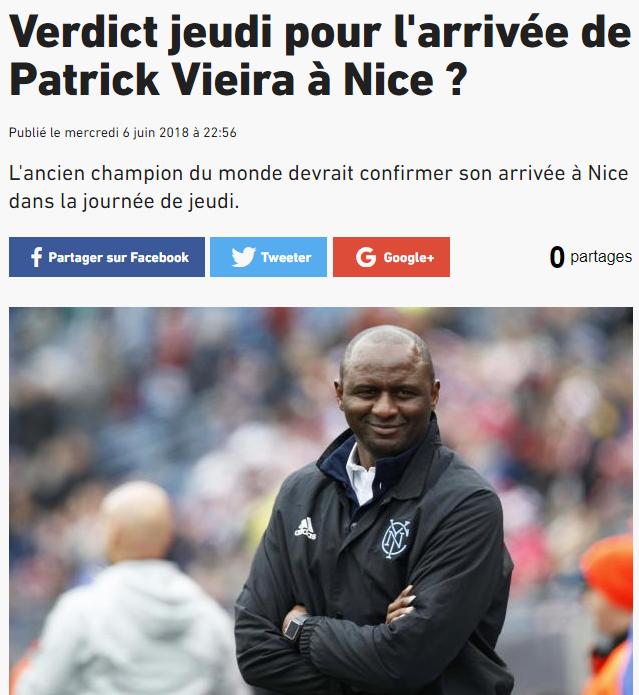Tweet the article using 'Tweeter' label
The width and height of the screenshot is (639, 695).
[286, 257]
